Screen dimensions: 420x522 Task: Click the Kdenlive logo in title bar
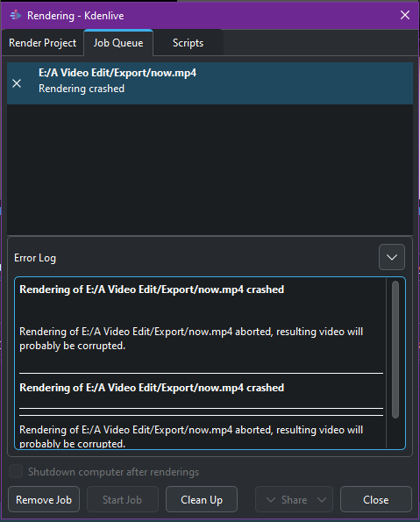(15, 15)
